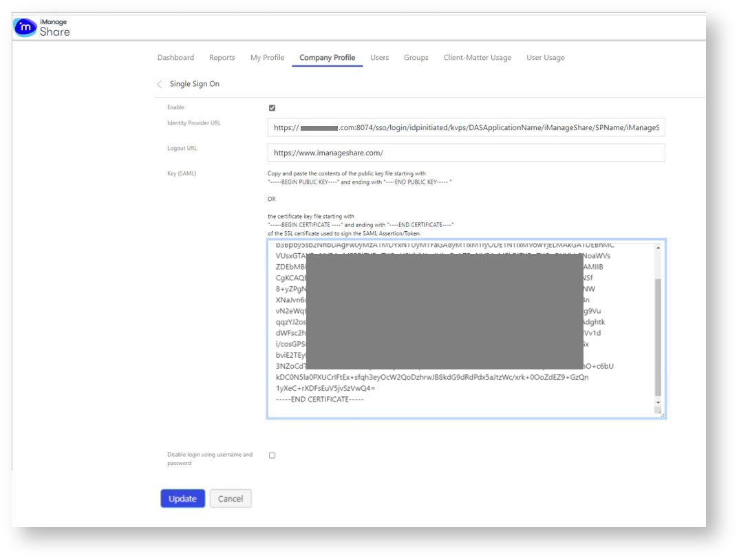
Task: Click the iManage Share logo icon
Action: [25, 28]
